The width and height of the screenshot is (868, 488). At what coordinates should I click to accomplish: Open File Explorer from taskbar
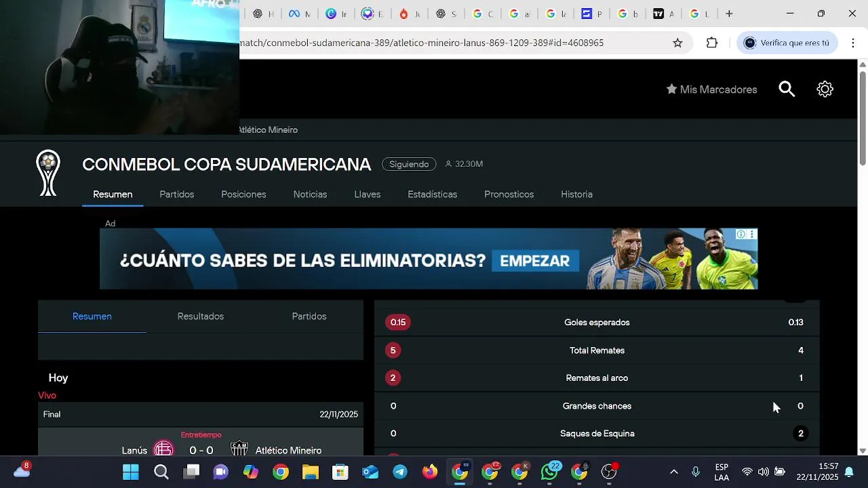[x=311, y=472]
